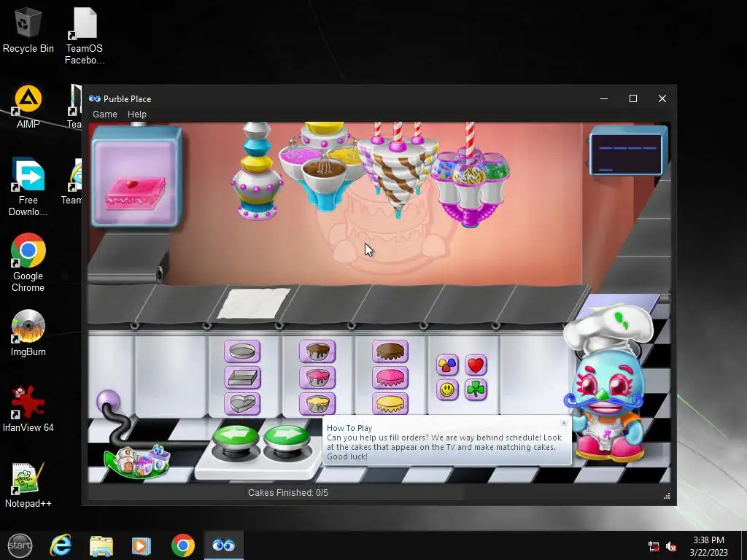Pick the chocolate brown icing button

pyautogui.click(x=390, y=351)
